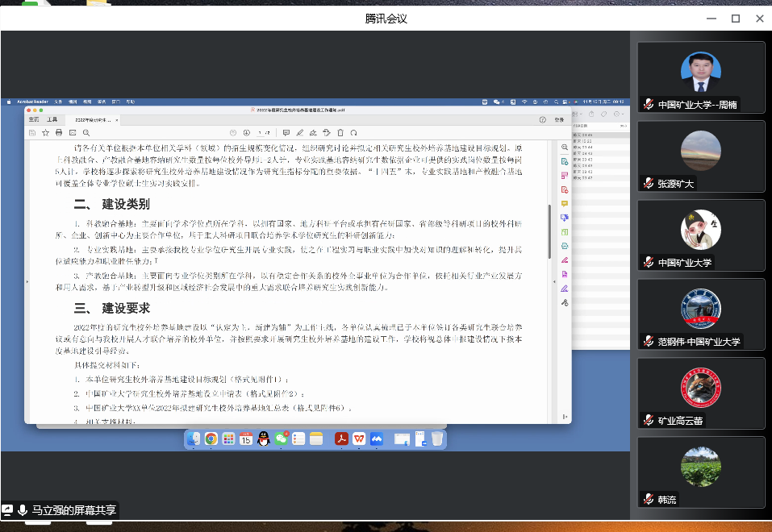Screen dimensions: 772x532
Task: Open the find magnifier in Acrobat toolbar
Action: 85,132
